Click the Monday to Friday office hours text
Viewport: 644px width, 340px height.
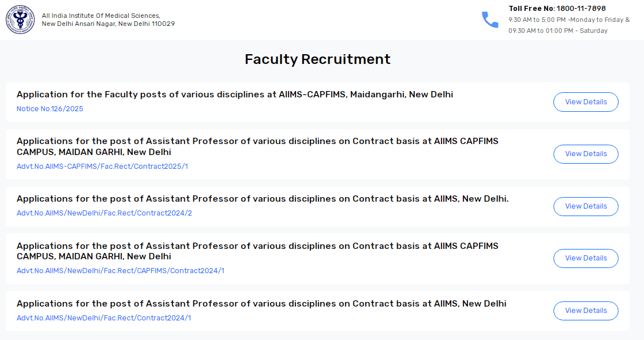point(569,20)
